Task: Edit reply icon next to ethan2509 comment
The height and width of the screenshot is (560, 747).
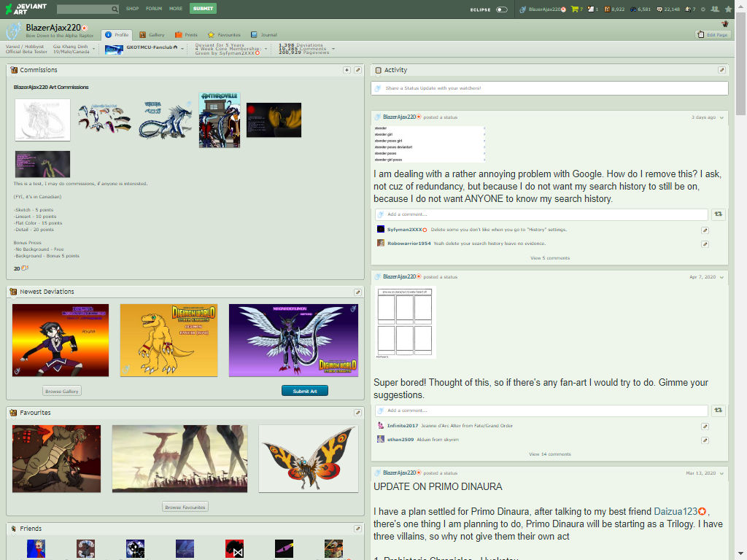Action: pyautogui.click(x=705, y=440)
